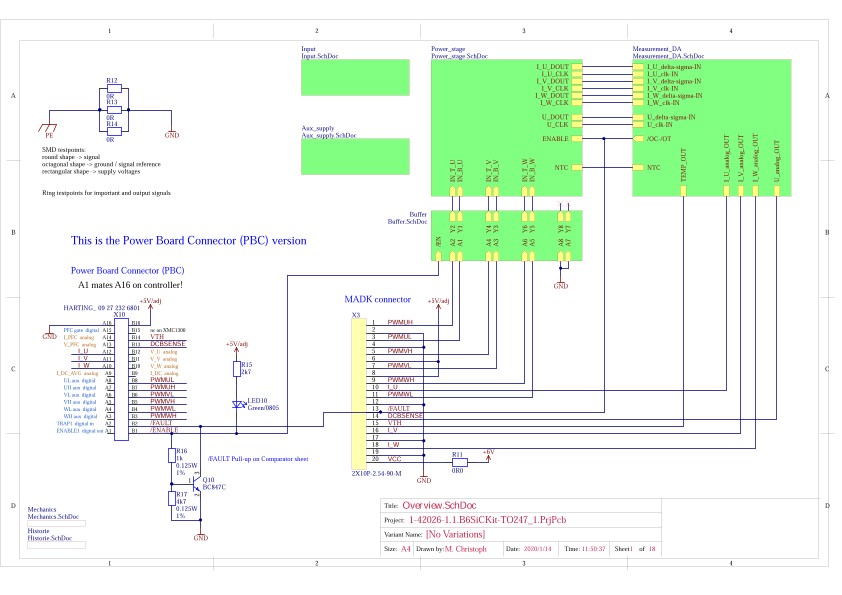Click the Buffer sheet block
This screenshot has height=595, width=842.
(506, 235)
